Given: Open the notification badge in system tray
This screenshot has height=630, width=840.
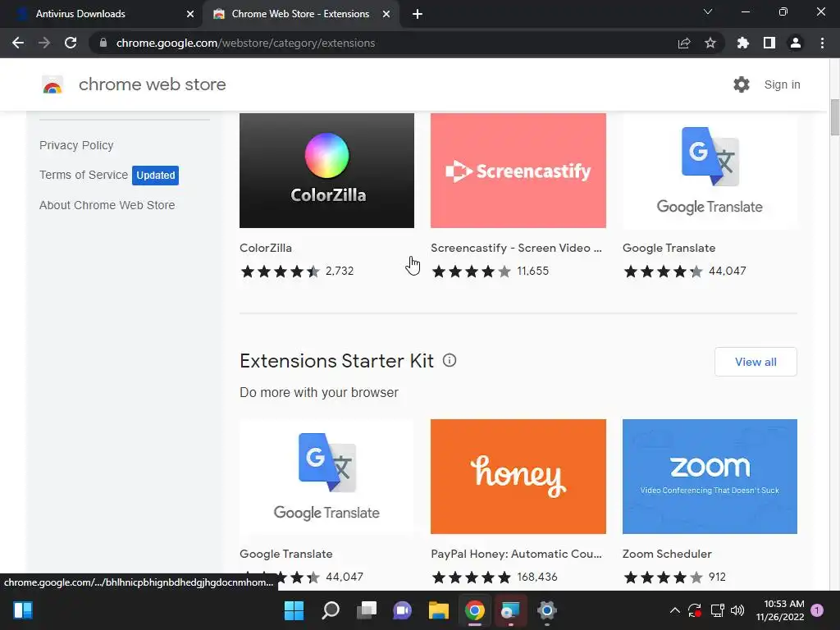Looking at the screenshot, I should click(817, 610).
